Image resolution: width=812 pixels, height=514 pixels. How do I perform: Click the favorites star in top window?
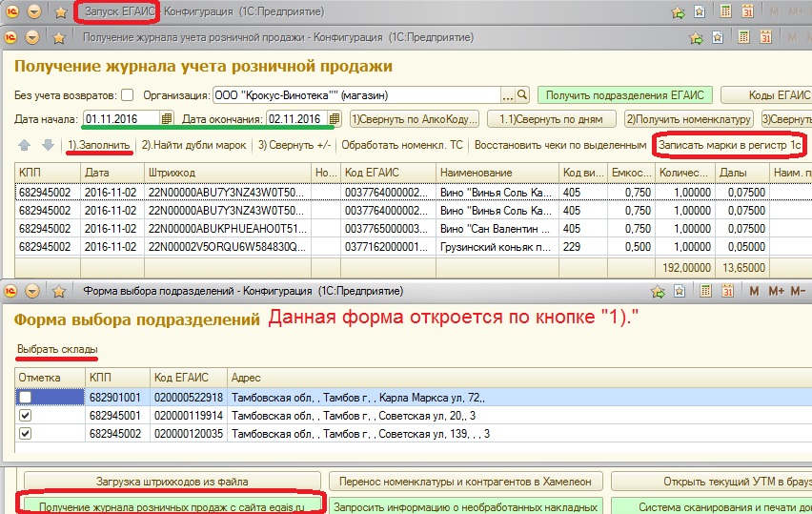click(x=61, y=12)
